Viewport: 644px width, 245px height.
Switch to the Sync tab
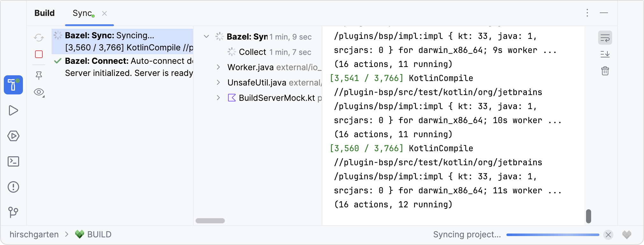82,13
